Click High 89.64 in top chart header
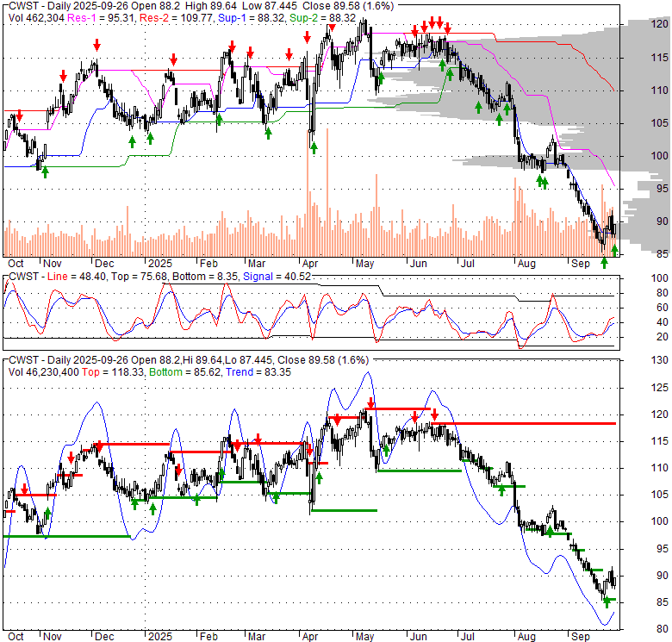This screenshot has width=672, height=642. (x=211, y=6)
